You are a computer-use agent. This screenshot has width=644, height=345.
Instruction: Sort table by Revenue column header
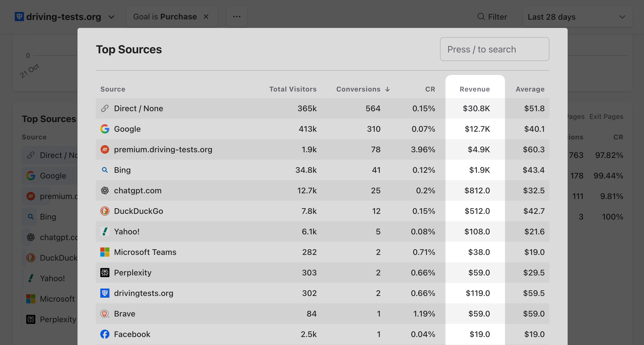point(474,89)
